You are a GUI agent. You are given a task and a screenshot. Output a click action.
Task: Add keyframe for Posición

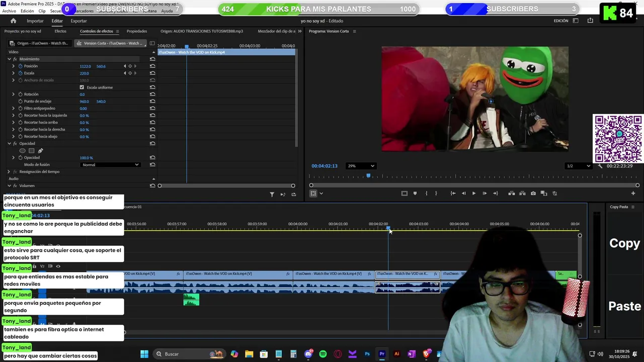point(130,66)
